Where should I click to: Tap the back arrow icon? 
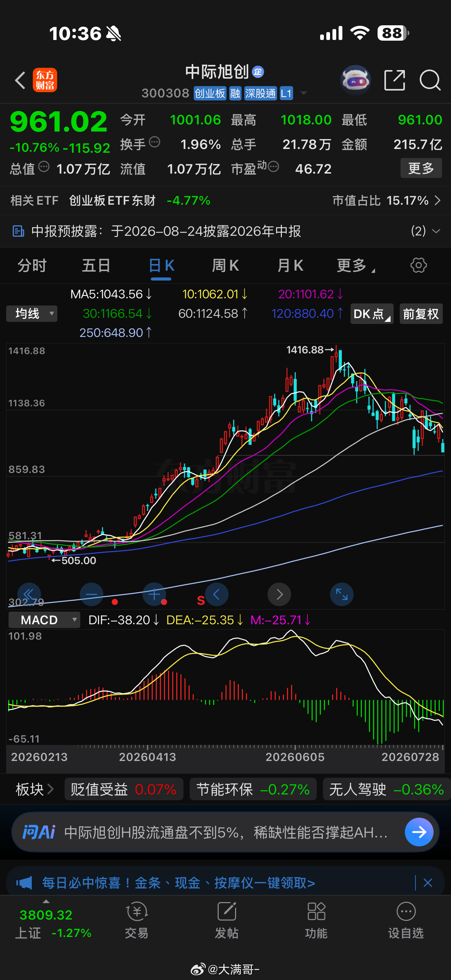(20, 80)
